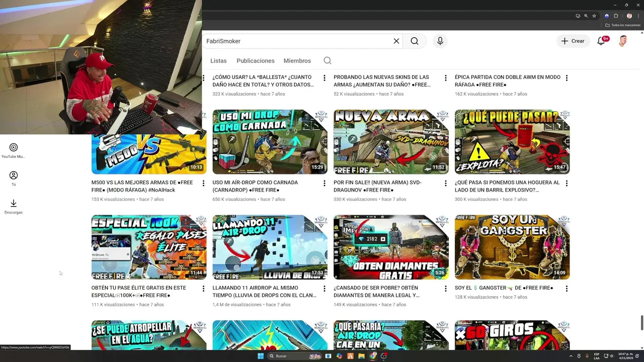Open the blue extension icon in Chrome toolbar
Viewport: 644px width, 362px height.
607,16
